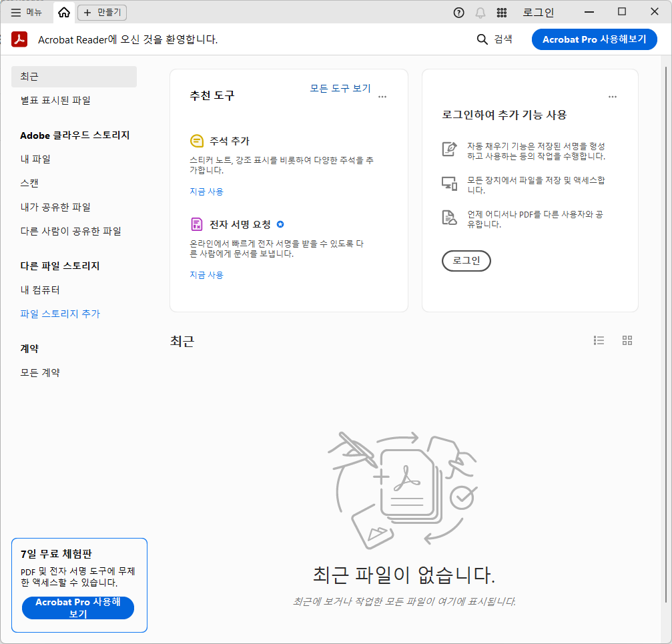This screenshot has width=672, height=644.
Task: Open 내 파일 under Adobe cloud storage
Action: click(35, 159)
